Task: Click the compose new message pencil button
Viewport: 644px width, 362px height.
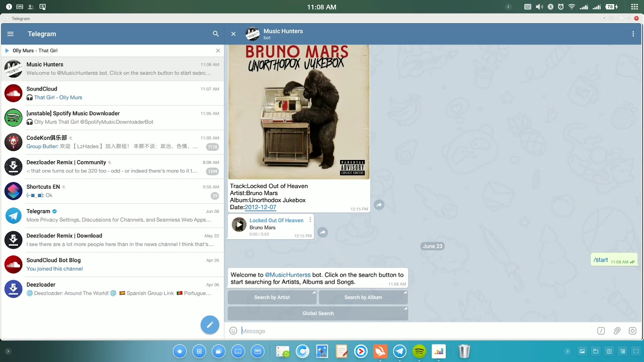Action: point(210,325)
